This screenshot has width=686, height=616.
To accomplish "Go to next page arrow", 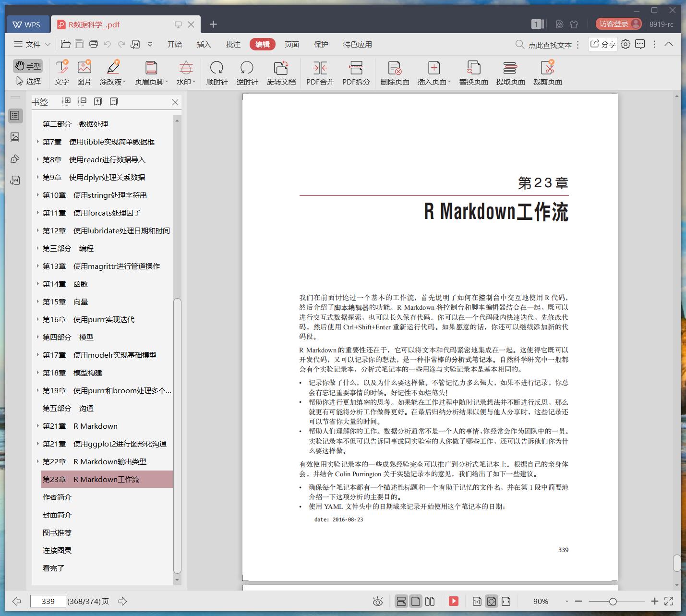I will pyautogui.click(x=122, y=601).
